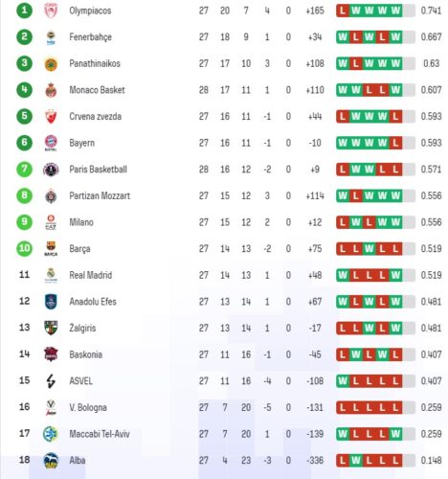
Task: Click the Bayern club badge
Action: 51,143
